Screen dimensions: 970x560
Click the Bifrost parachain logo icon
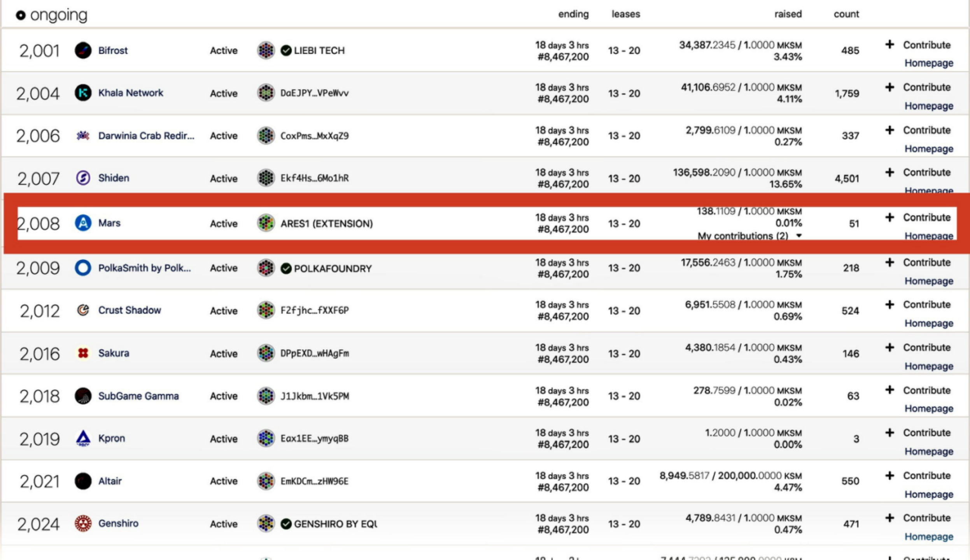coord(83,51)
